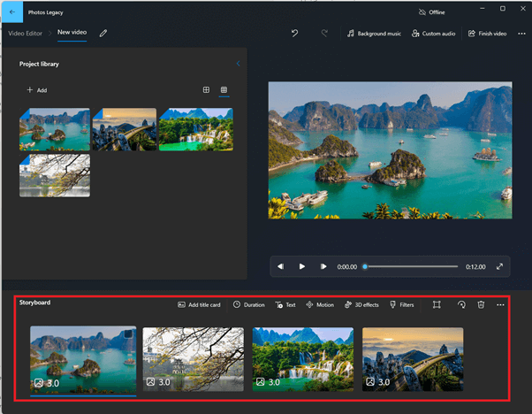Rotate the selected clip
Image resolution: width=532 pixels, height=414 pixels.
pyautogui.click(x=460, y=304)
